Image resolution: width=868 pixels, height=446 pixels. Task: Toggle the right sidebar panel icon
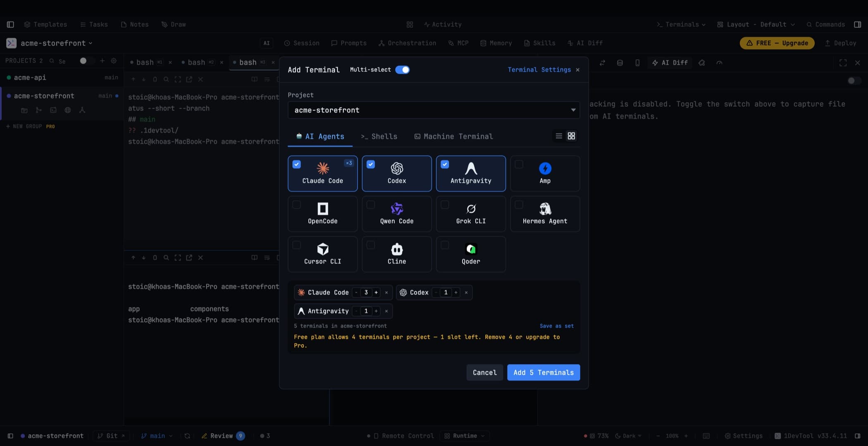pos(858,24)
